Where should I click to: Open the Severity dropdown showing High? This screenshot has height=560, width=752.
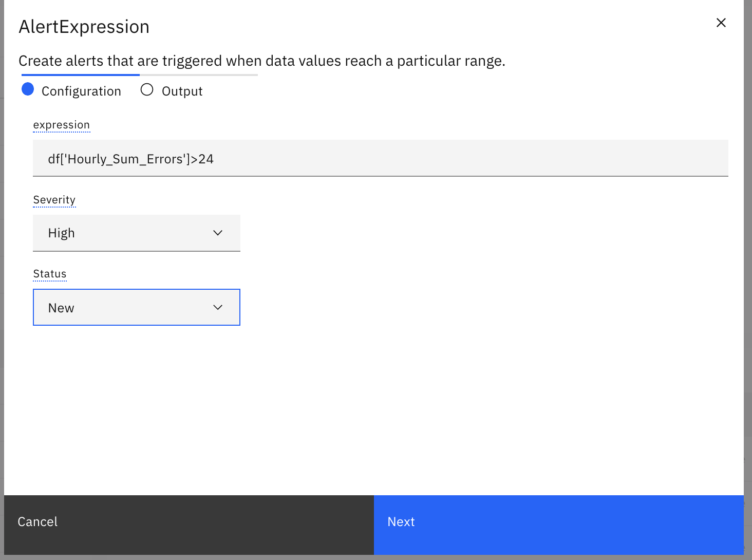pos(137,233)
